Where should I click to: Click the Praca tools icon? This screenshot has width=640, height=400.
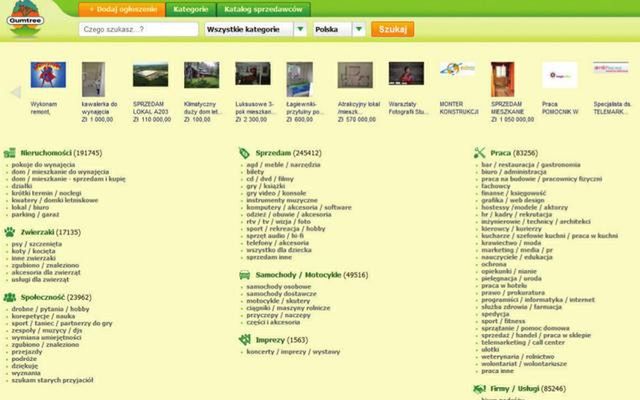pyautogui.click(x=479, y=153)
